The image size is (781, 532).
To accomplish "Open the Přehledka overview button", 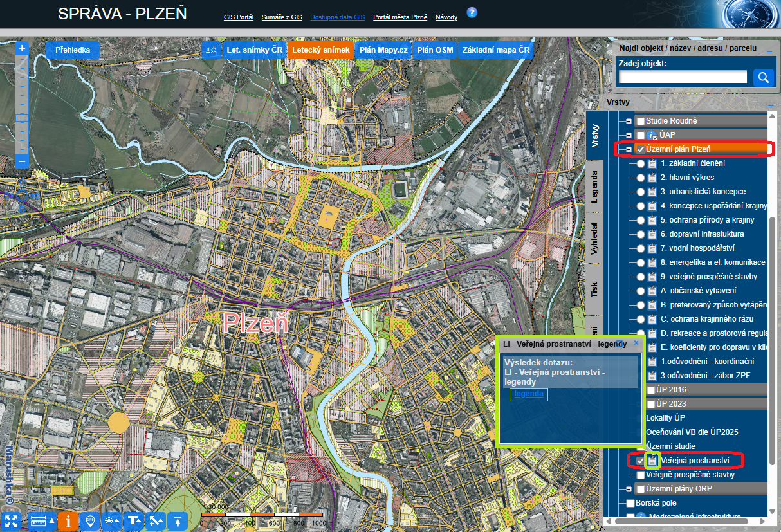I will tap(73, 50).
